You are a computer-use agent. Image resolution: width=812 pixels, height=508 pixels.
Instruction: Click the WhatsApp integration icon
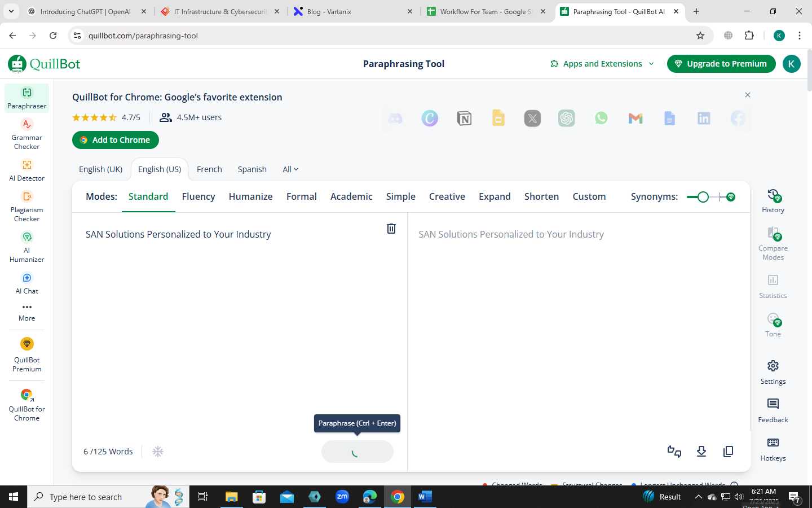click(x=601, y=118)
